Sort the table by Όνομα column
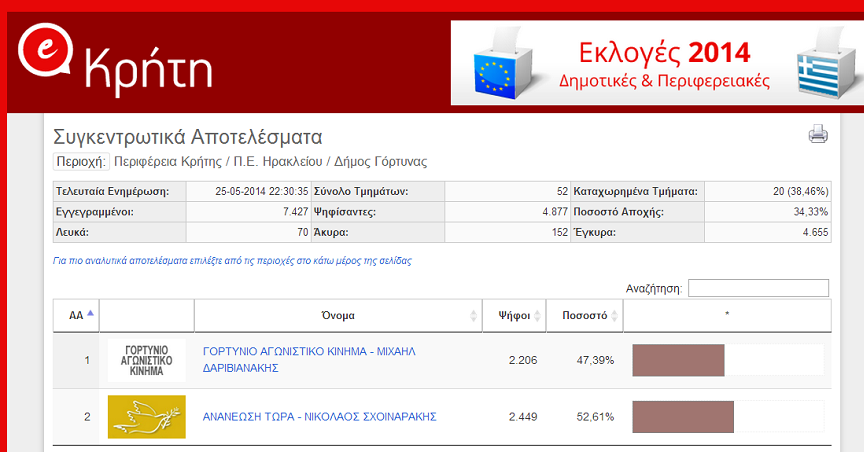The height and width of the screenshot is (452, 864). pyautogui.click(x=338, y=315)
